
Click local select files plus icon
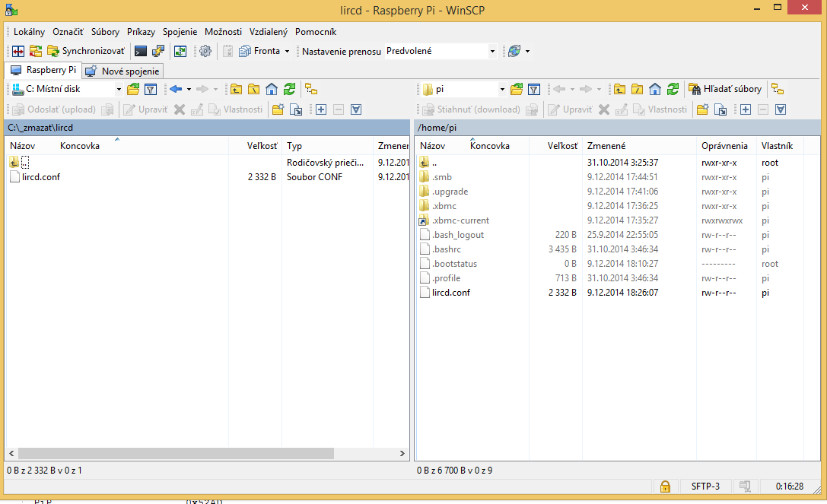click(x=321, y=109)
